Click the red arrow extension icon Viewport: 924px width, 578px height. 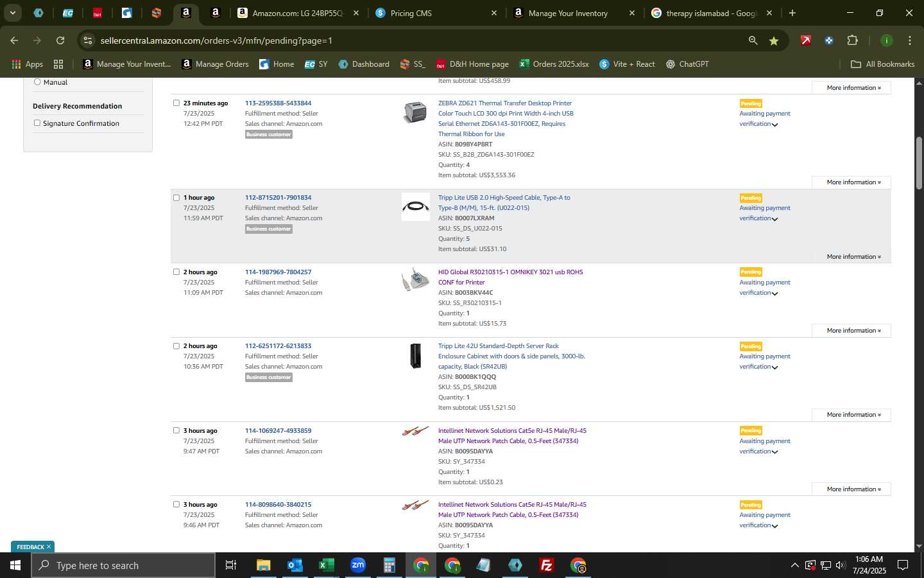(806, 40)
